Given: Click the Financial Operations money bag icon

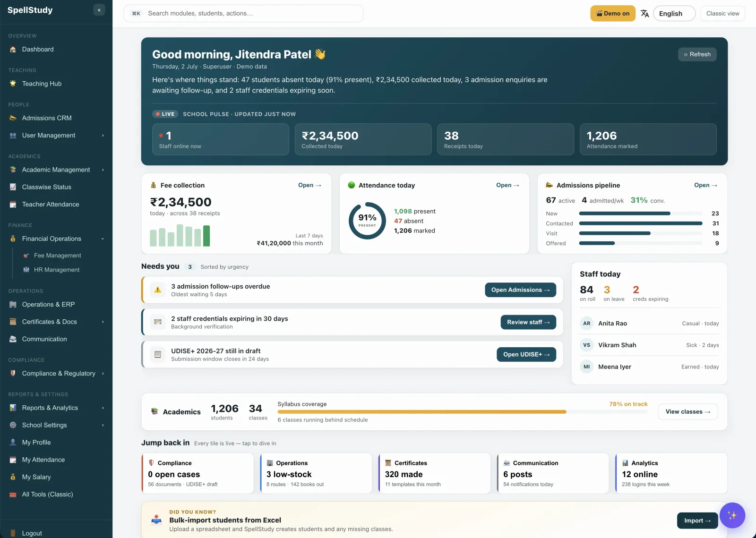Looking at the screenshot, I should [13, 239].
